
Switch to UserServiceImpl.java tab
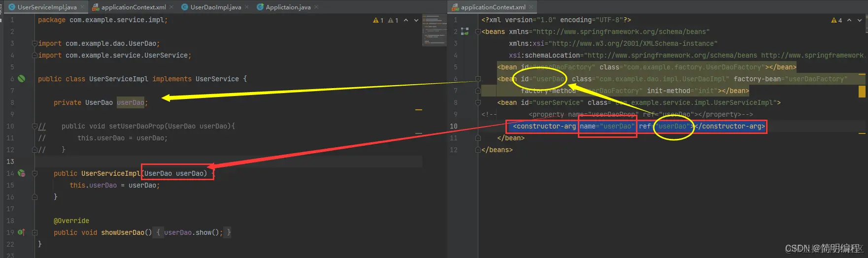pyautogui.click(x=47, y=7)
